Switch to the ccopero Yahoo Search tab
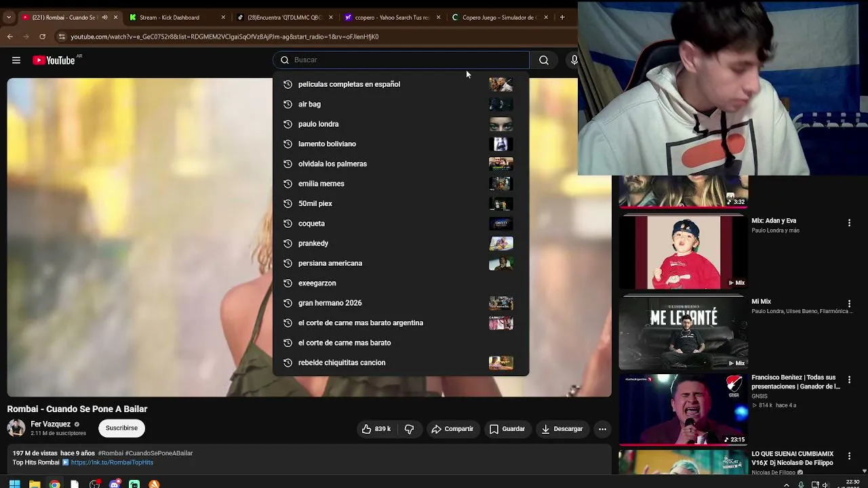The height and width of the screenshot is (488, 868). (391, 18)
